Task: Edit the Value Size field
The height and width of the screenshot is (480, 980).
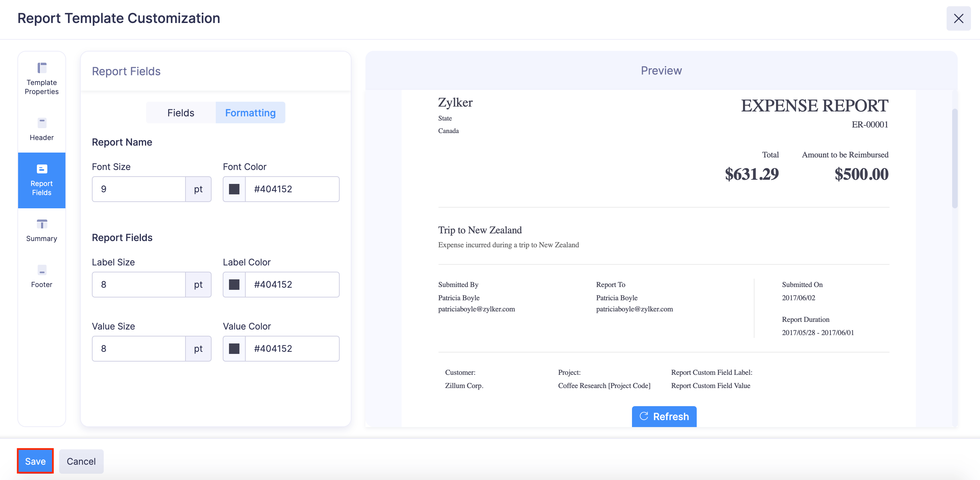Action: (x=139, y=348)
